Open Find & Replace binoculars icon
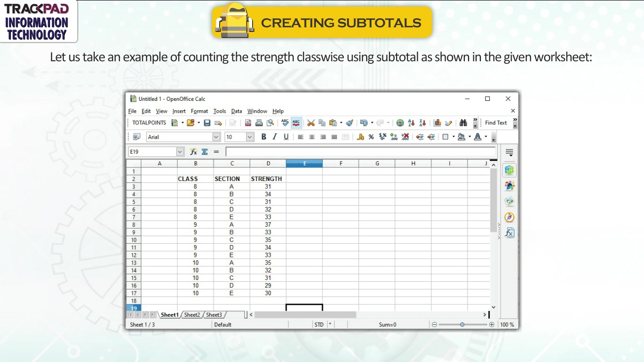The image size is (644, 362). tap(463, 123)
